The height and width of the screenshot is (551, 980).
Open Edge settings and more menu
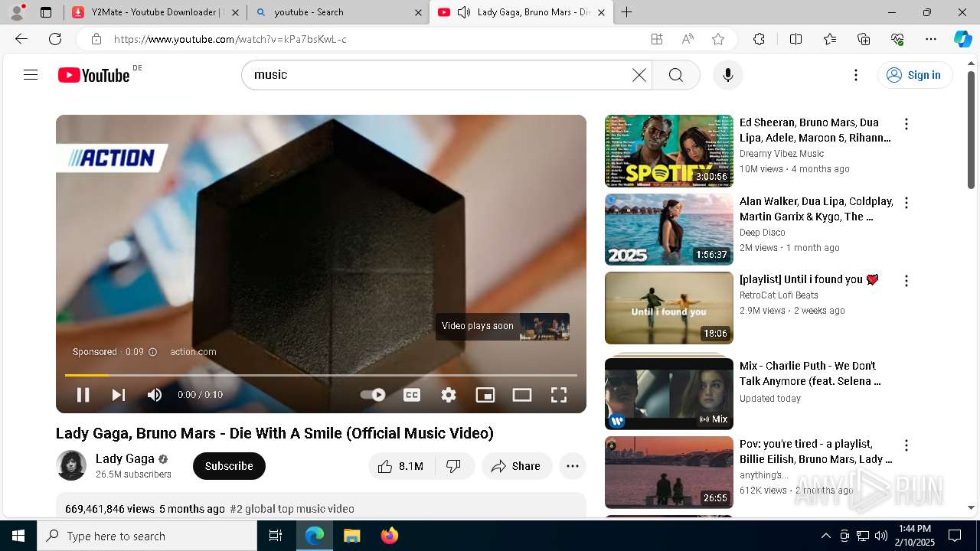pos(931,39)
